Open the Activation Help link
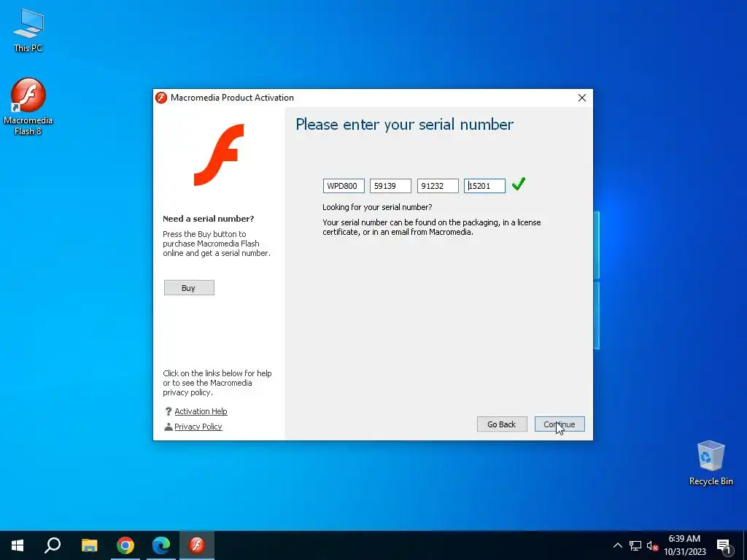 pos(201,411)
